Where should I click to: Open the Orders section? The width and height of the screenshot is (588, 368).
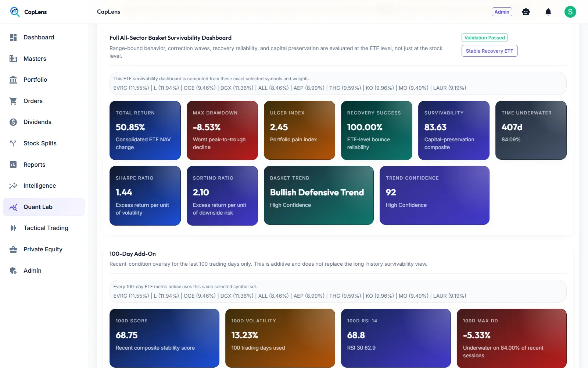44,101
